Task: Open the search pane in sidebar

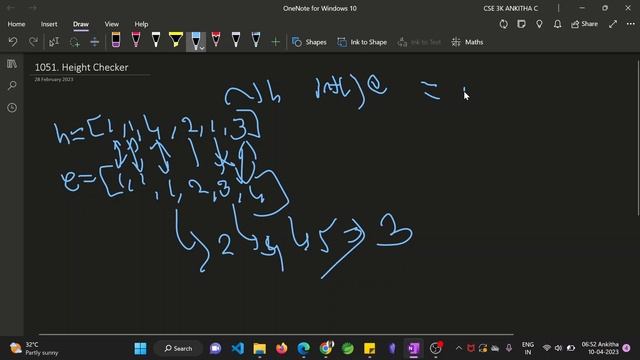Action: (x=12, y=86)
